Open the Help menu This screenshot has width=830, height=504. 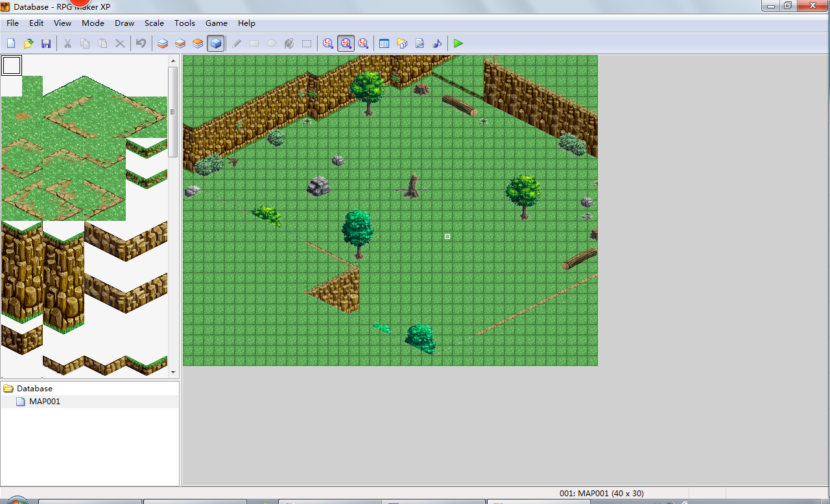click(246, 23)
